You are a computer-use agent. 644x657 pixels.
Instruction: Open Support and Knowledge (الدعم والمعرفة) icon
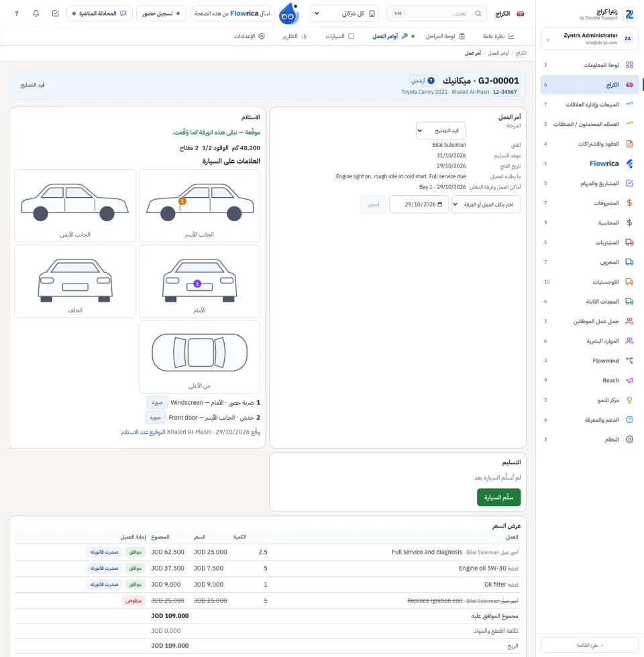tap(629, 420)
